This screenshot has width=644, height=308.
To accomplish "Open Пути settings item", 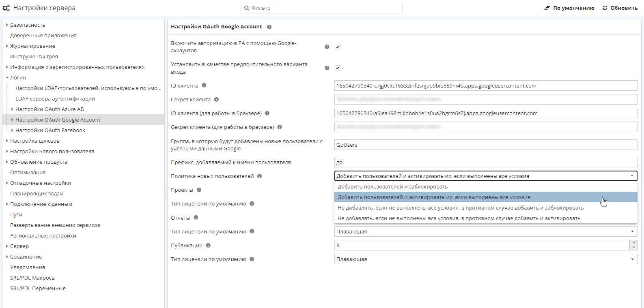I will (x=16, y=215).
